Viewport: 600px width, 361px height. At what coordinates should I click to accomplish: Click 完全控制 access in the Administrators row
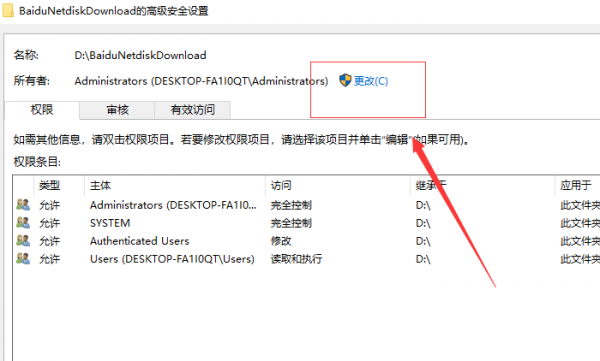point(291,205)
